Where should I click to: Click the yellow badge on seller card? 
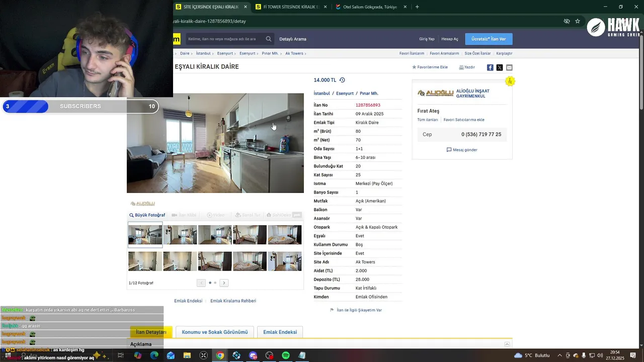510,81
